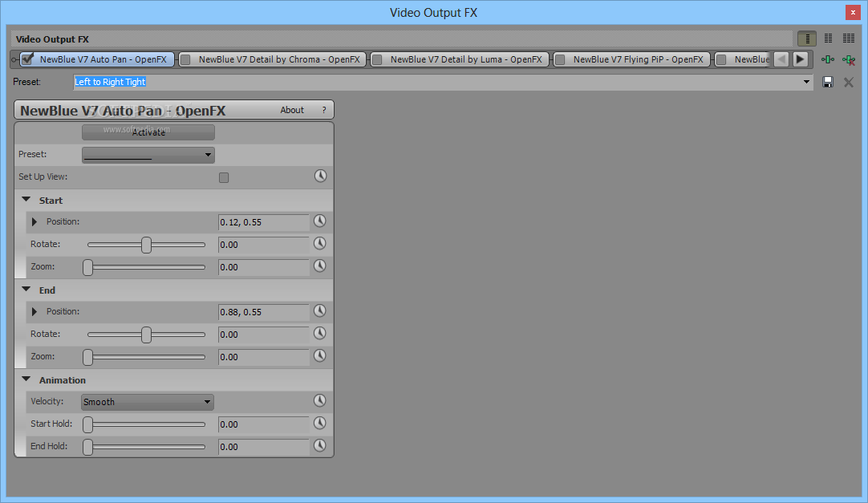Edit the Start Zoom value field
This screenshot has width=868, height=503.
tap(263, 267)
